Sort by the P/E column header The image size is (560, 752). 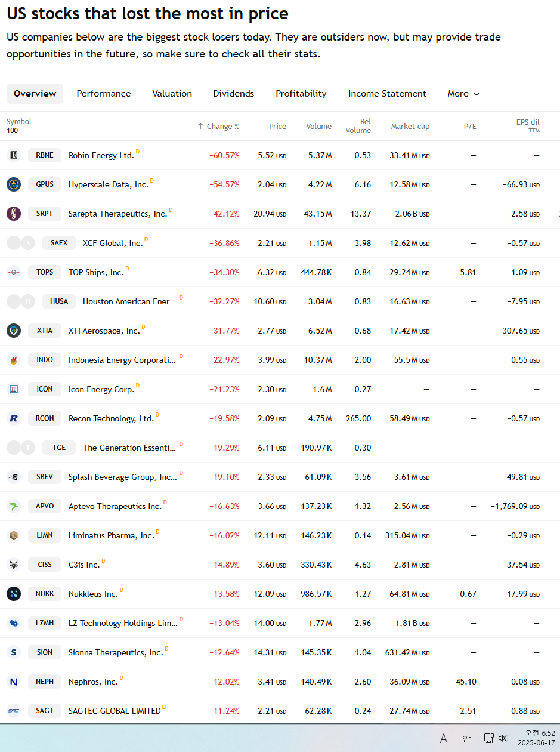click(x=470, y=126)
